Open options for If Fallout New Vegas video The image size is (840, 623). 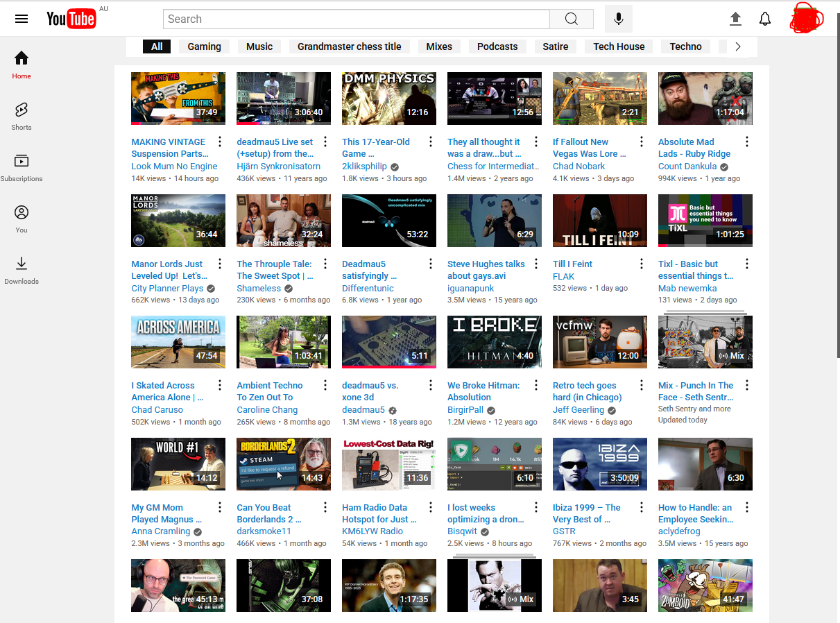[x=642, y=142]
